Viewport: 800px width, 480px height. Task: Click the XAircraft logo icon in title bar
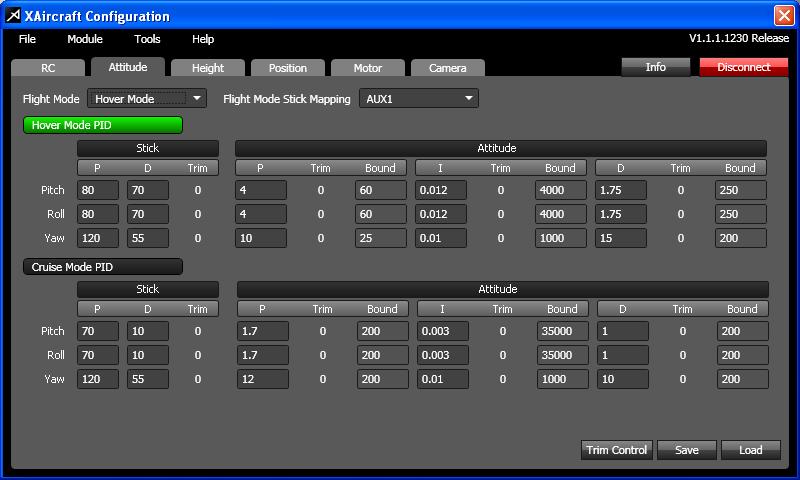tap(13, 16)
